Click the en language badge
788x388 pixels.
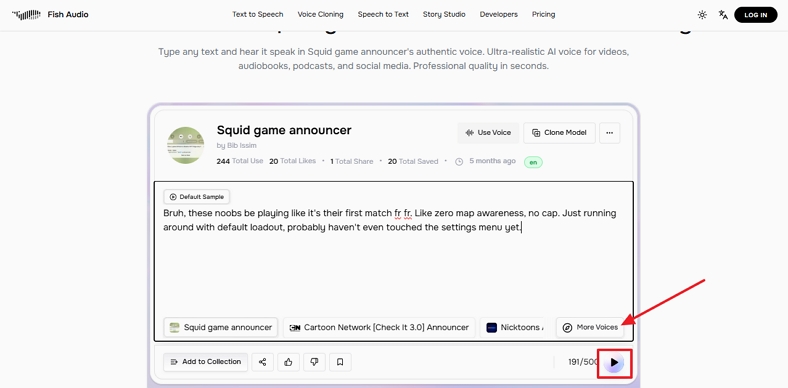click(x=533, y=162)
